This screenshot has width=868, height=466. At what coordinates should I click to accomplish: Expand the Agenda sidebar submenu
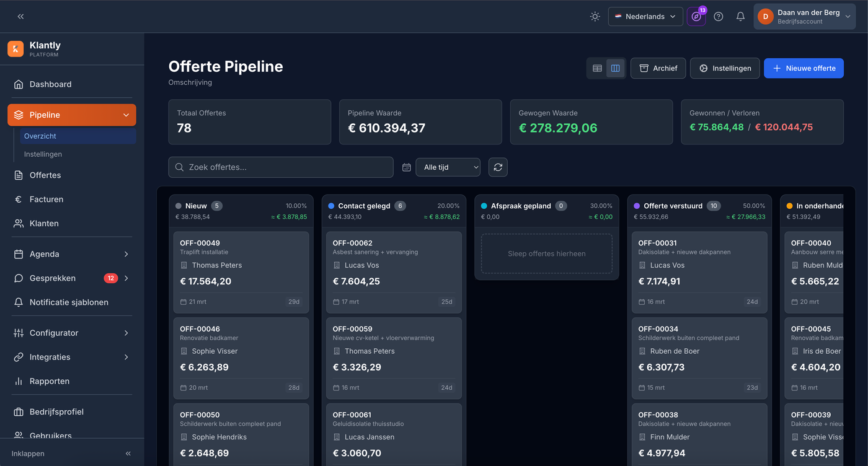tap(126, 254)
